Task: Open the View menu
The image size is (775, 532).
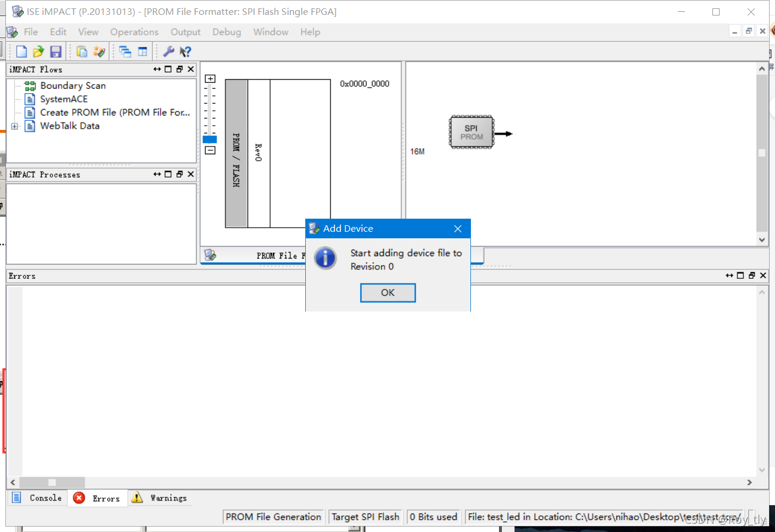Action: (x=88, y=32)
